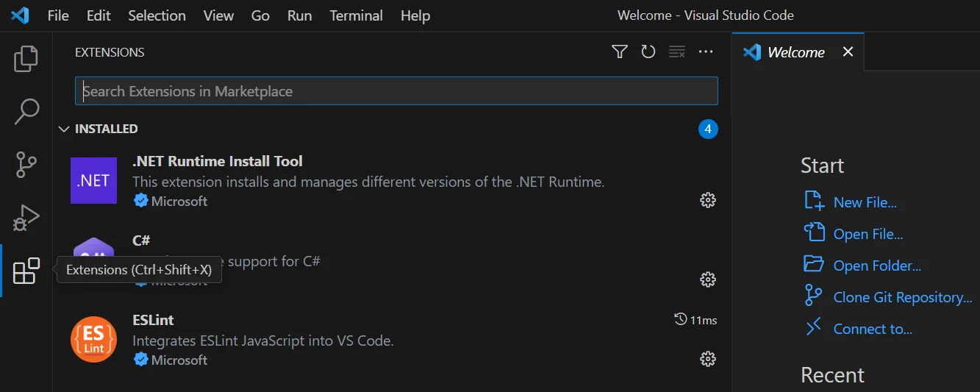Click VS Code icon on Welcome tab
980x392 pixels.
tap(751, 52)
